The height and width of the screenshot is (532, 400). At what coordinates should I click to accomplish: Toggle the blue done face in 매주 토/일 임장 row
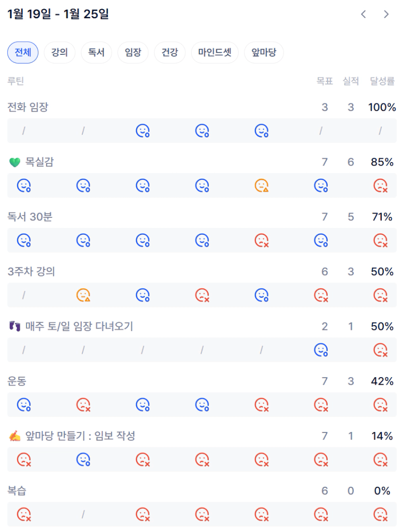coord(321,350)
